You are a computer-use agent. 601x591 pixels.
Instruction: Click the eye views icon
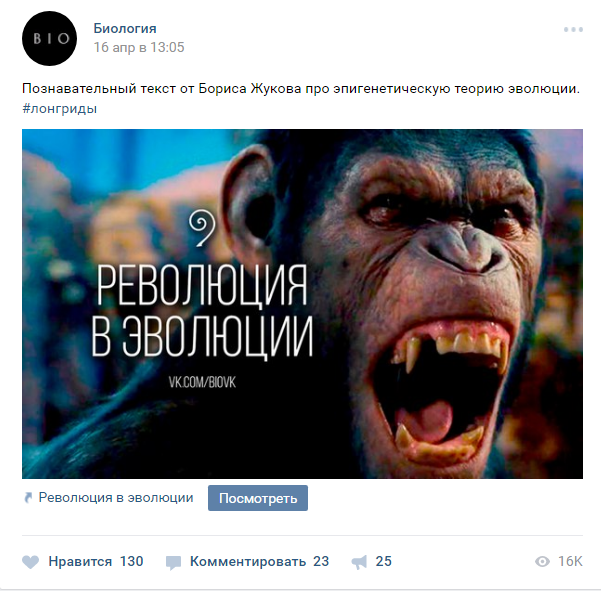pos(542,562)
